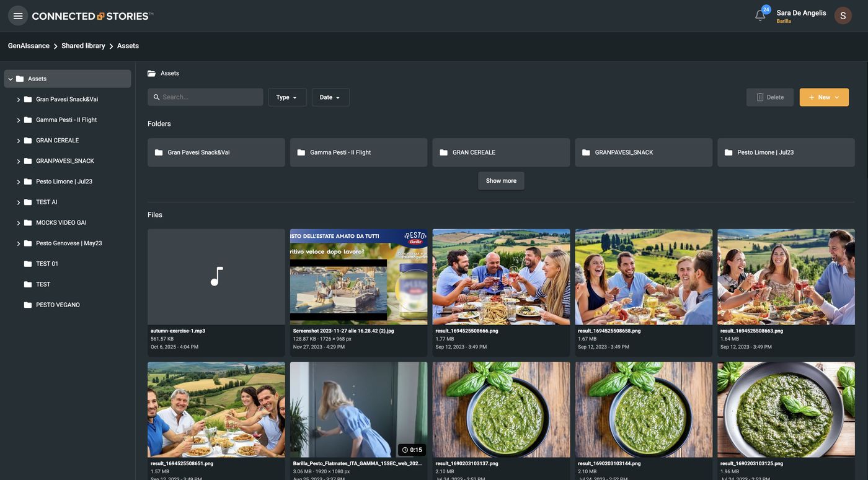Expand Gran Pavesi Snack&Vai in tree
The height and width of the screenshot is (480, 868).
point(19,100)
